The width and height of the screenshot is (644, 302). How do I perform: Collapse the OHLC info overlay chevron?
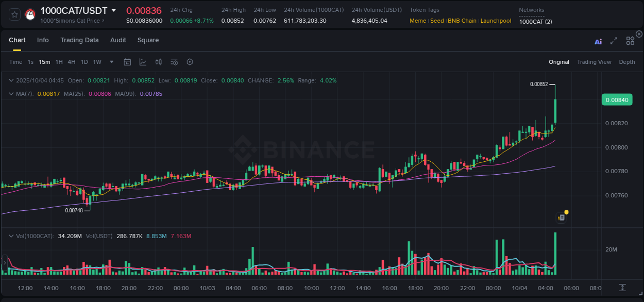[11, 80]
